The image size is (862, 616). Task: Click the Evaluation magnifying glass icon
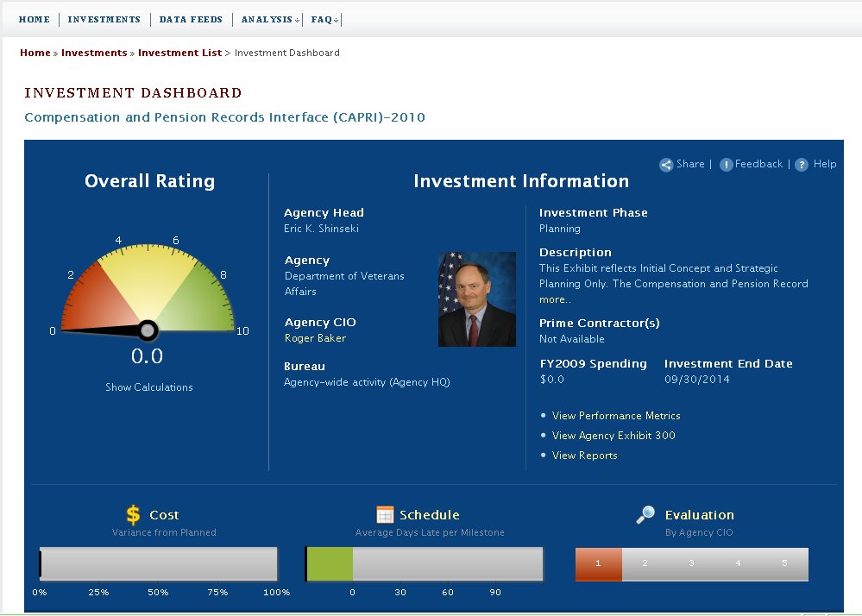coord(645,515)
